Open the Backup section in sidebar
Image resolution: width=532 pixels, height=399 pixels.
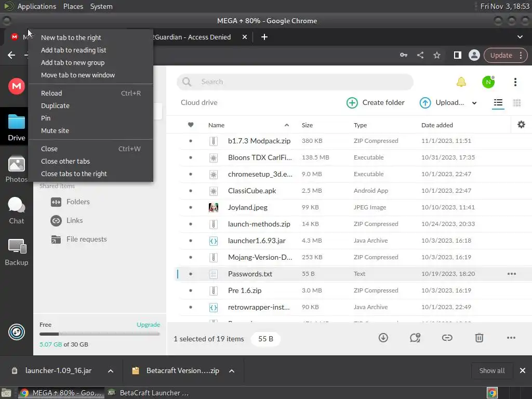pos(17,252)
